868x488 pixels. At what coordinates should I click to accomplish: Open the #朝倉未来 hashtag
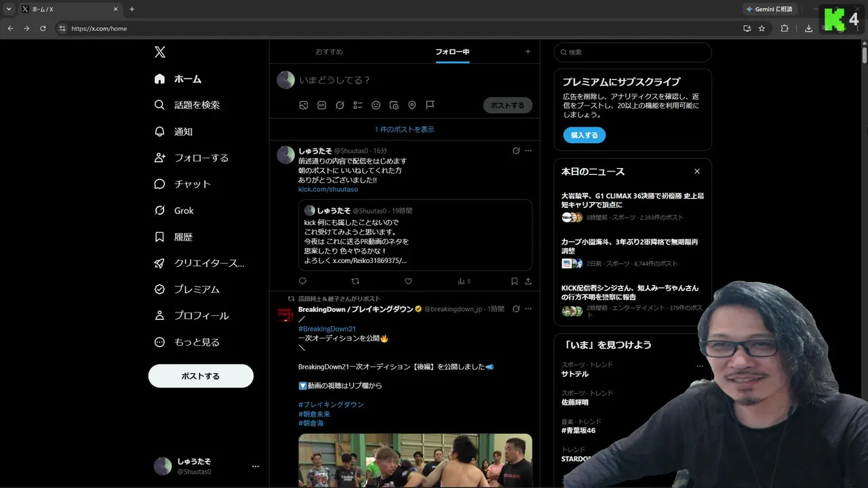[x=314, y=414]
